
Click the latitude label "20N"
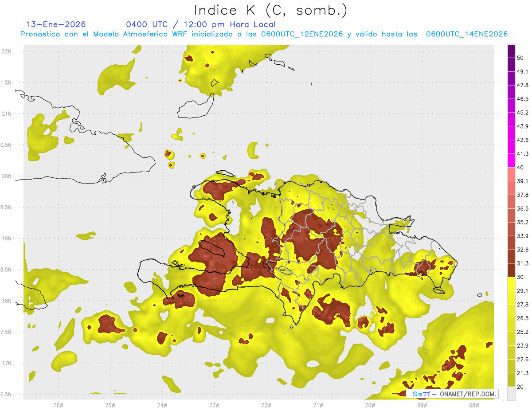(x=7, y=176)
